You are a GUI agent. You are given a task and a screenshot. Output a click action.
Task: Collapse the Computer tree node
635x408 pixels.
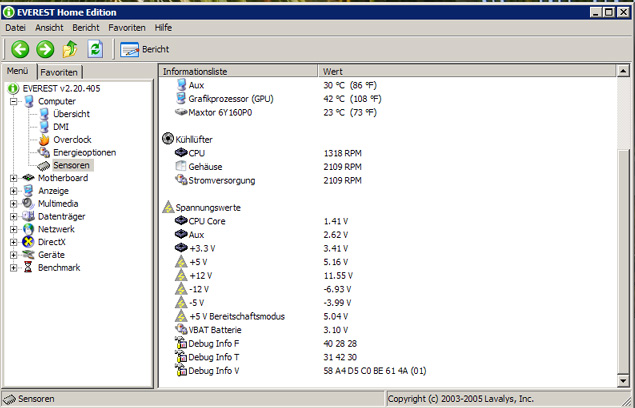tap(14, 101)
